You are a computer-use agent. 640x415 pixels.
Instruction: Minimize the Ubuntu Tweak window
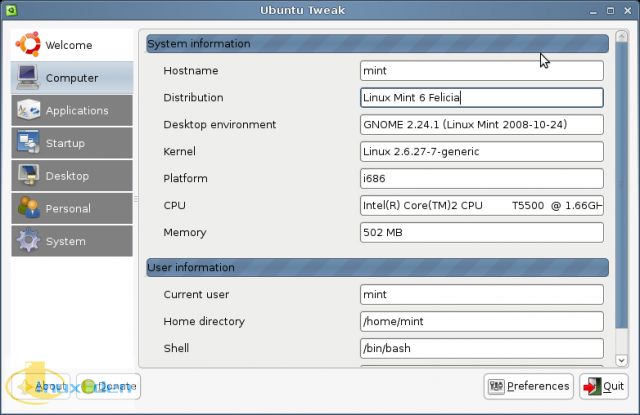coord(593,11)
